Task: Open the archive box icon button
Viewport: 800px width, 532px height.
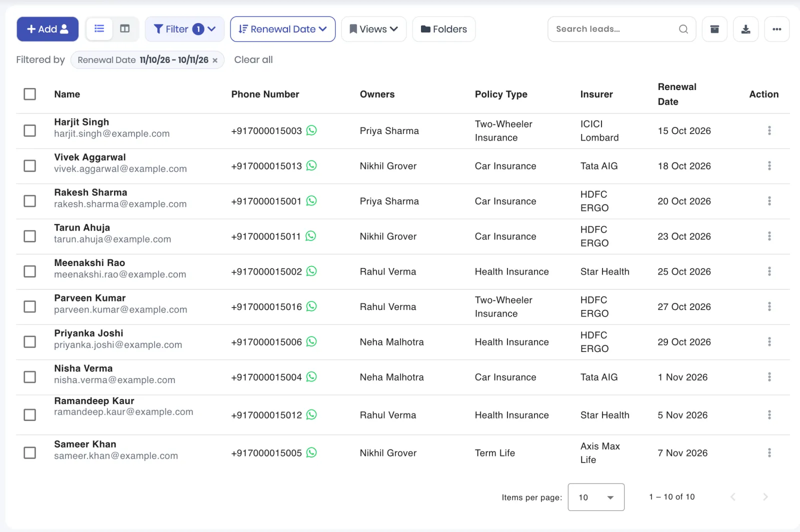Action: pos(714,29)
